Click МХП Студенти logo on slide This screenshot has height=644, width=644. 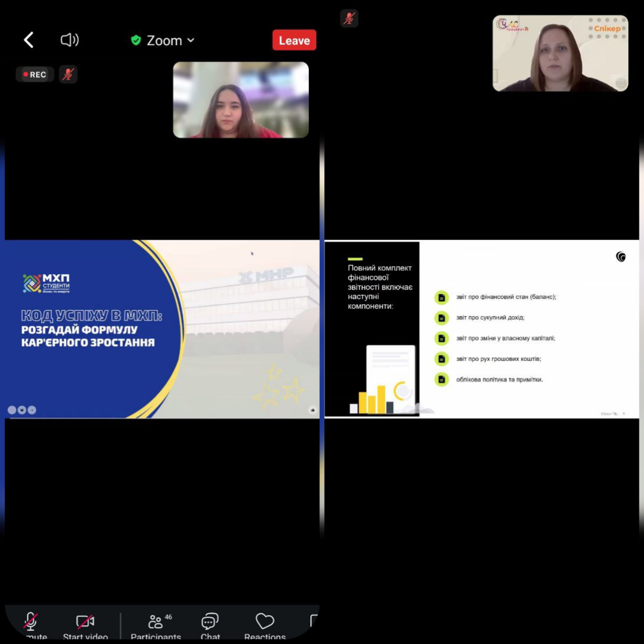[46, 283]
